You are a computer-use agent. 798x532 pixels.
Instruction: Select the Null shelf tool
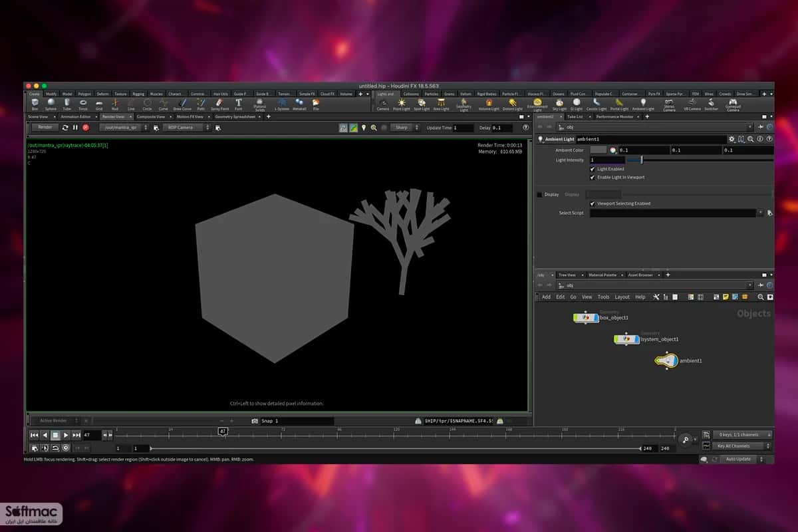click(115, 104)
